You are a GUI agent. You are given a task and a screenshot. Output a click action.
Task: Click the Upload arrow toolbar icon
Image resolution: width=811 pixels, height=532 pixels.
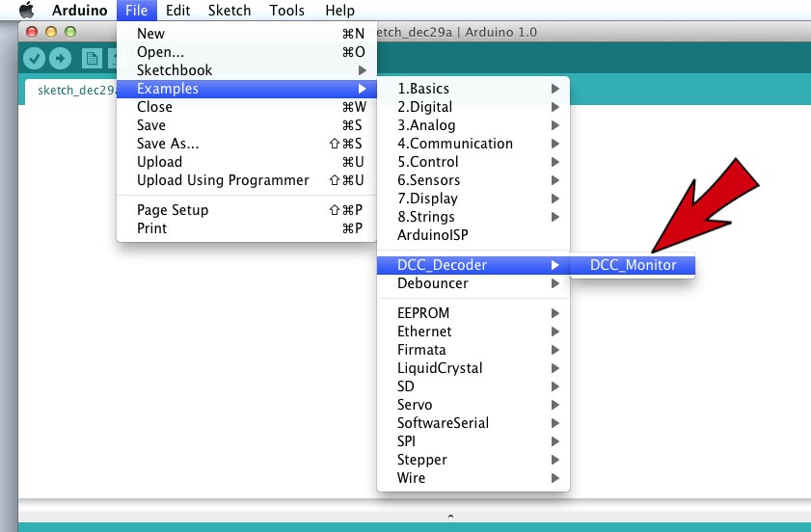coord(61,59)
